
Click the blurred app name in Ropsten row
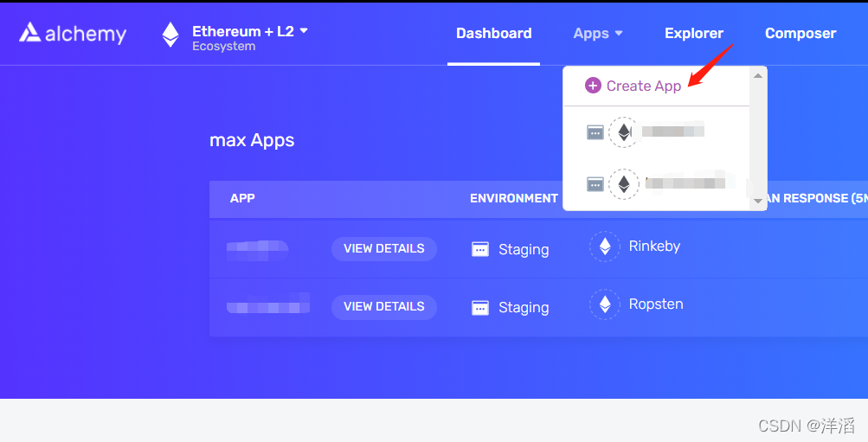tap(268, 304)
